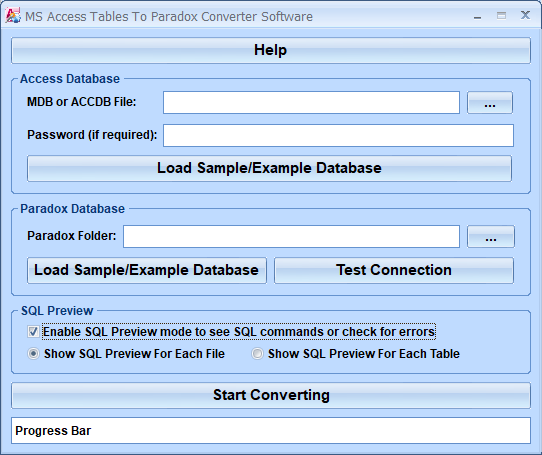Browse for an MDB or ACCDB file
The image size is (542, 455).
[489, 102]
